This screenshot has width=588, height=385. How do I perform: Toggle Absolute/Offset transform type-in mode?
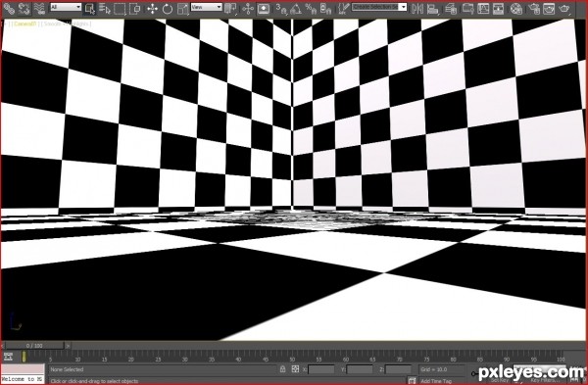295,369
